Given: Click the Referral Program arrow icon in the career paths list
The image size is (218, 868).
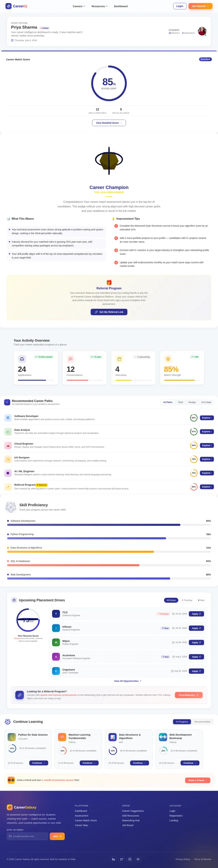Looking at the screenshot, I should point(8,487).
